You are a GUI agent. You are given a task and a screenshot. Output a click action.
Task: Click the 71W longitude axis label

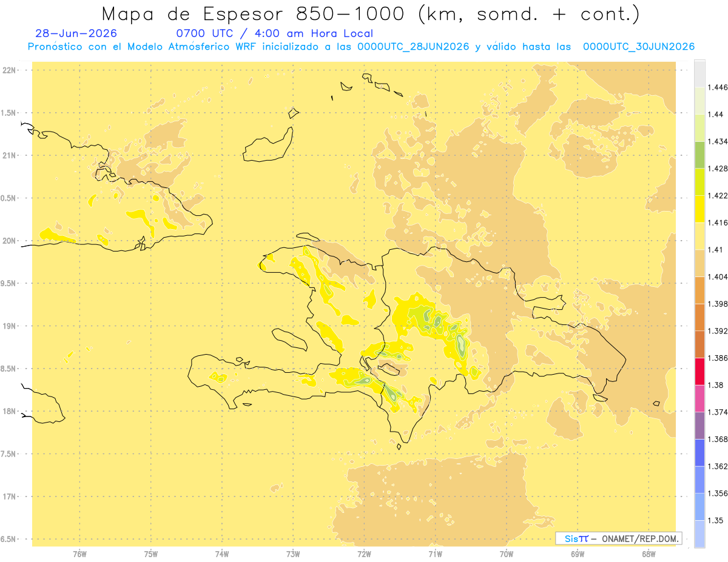pyautogui.click(x=435, y=554)
